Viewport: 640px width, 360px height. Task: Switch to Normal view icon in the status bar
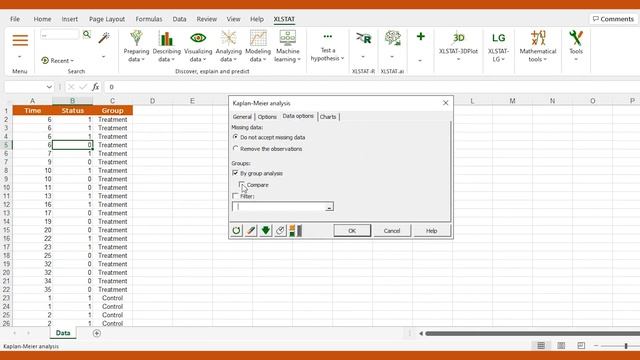541,346
